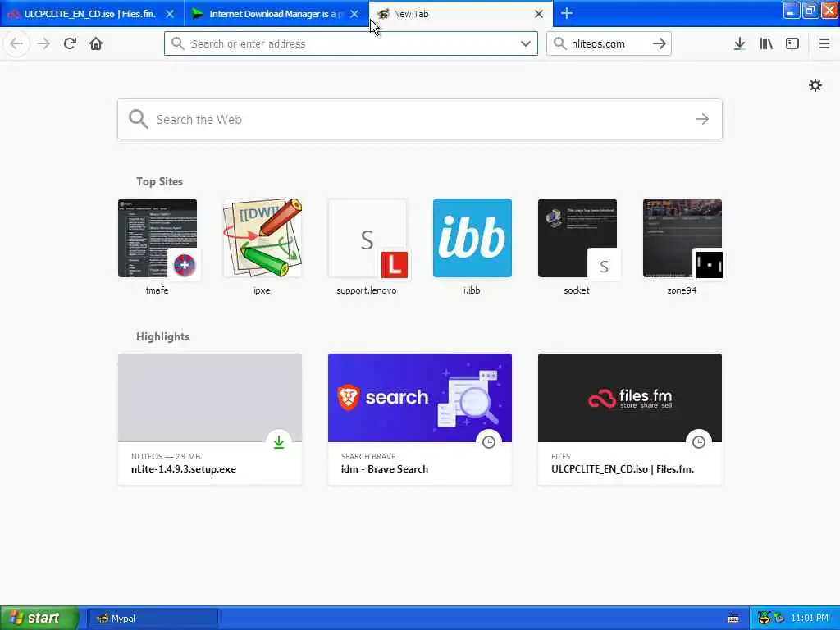The image size is (840, 630).
Task: Click the 'Highlights' section heading
Action: (162, 336)
